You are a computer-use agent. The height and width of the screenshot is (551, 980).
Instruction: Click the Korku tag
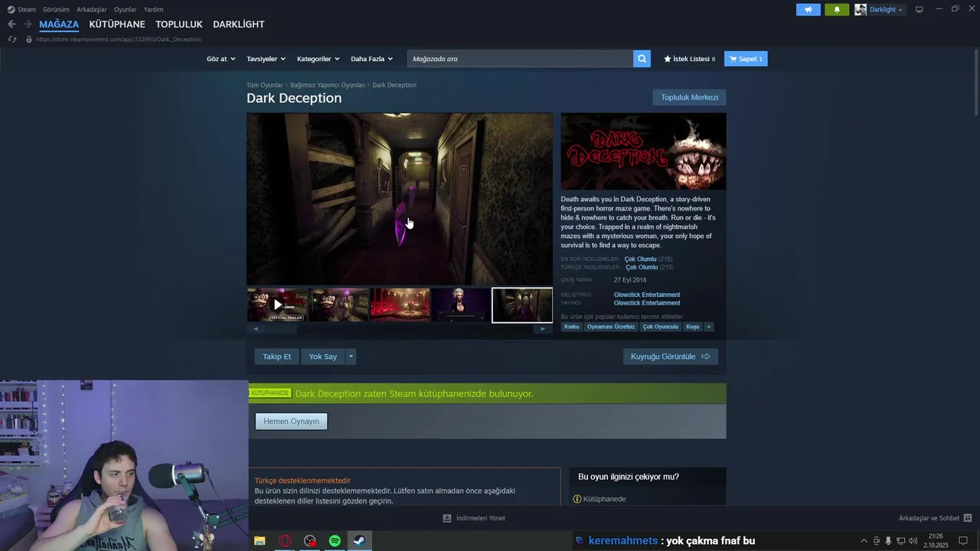(x=572, y=327)
